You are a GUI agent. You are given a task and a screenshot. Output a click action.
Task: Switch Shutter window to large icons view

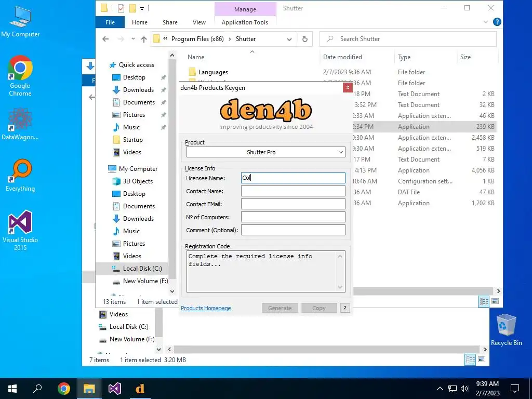(495, 301)
